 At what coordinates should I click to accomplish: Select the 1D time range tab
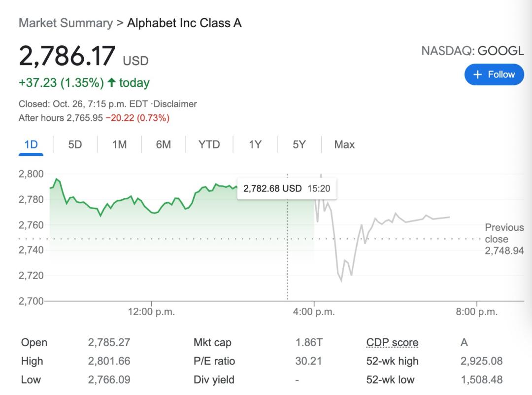(31, 144)
